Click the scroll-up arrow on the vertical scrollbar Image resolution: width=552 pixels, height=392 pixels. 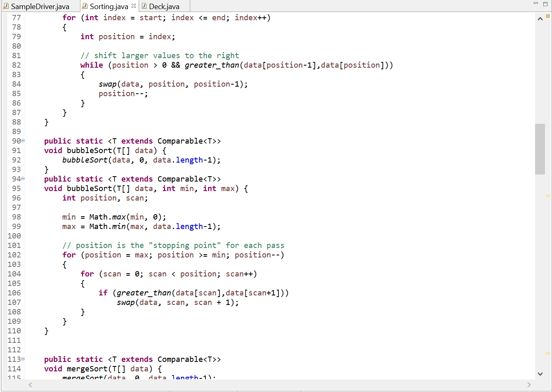(540, 18)
